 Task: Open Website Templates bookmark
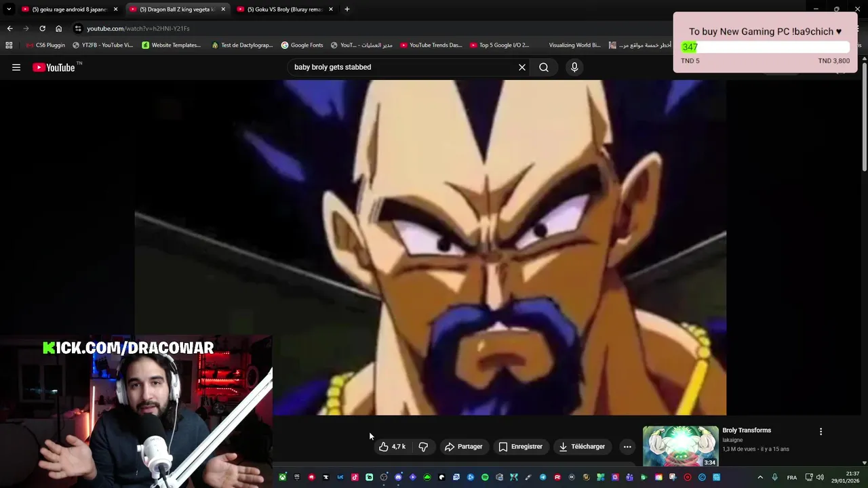point(172,45)
